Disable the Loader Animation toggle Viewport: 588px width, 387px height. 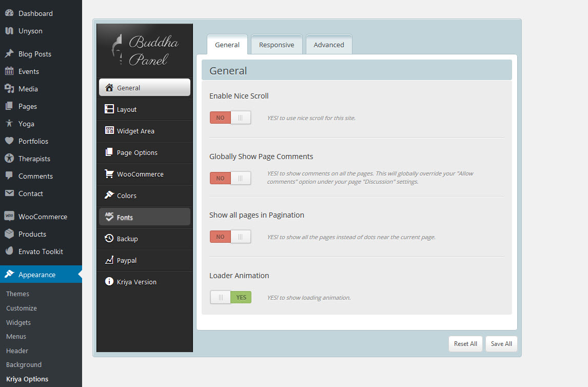tap(230, 297)
